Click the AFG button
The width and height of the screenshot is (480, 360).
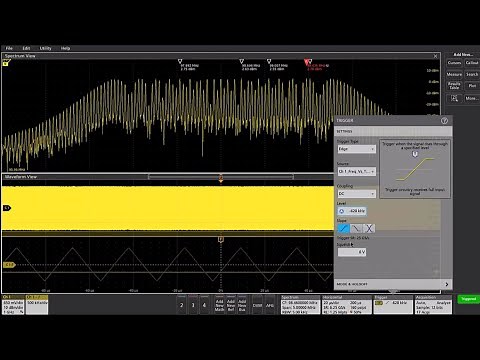(270, 305)
